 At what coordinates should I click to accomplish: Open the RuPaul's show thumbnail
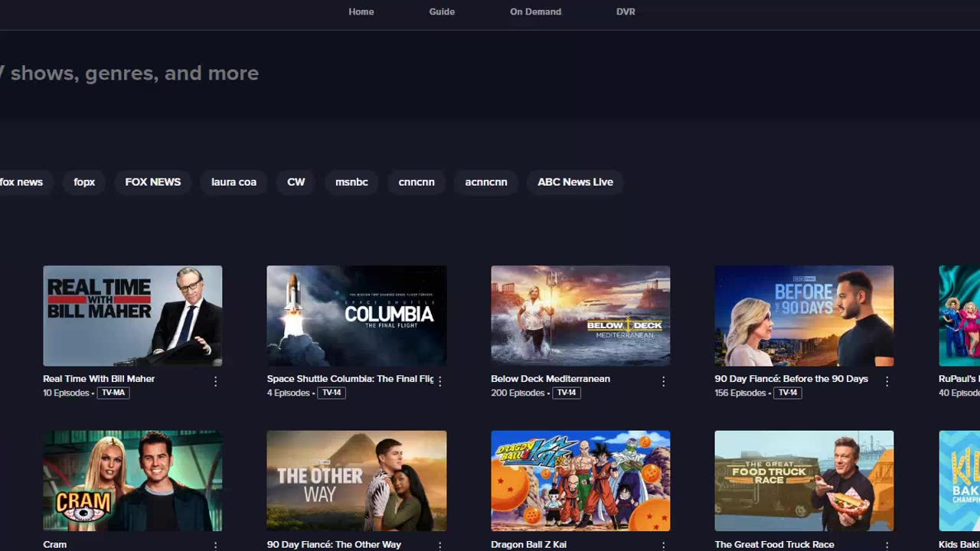coord(959,316)
